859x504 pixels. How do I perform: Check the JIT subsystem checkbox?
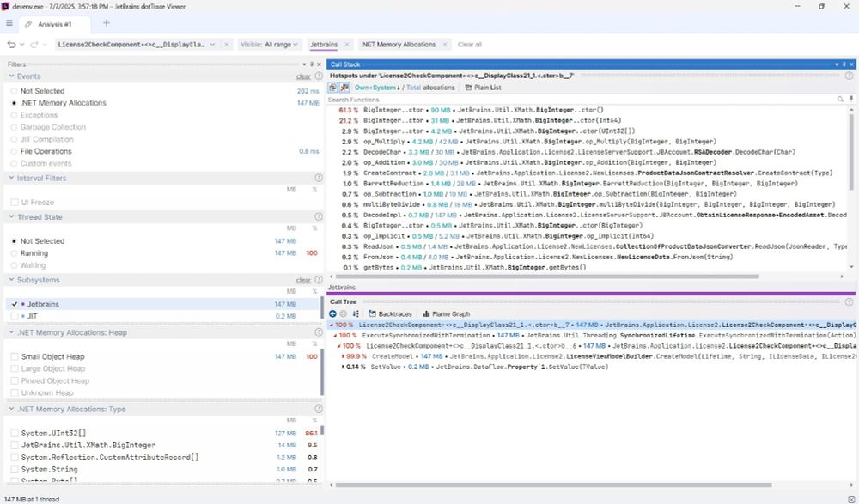15,316
